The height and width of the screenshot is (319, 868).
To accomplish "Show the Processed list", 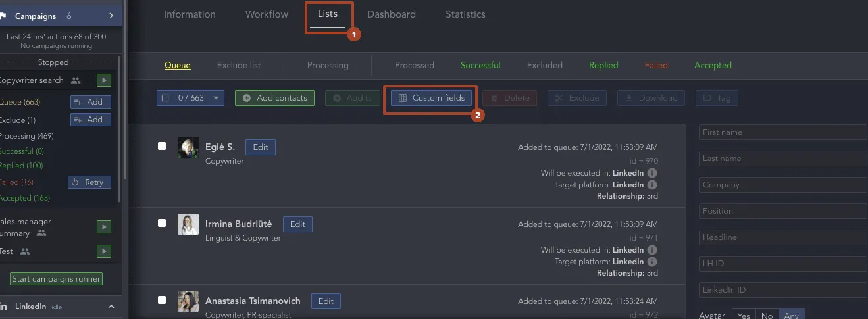I will tap(415, 65).
